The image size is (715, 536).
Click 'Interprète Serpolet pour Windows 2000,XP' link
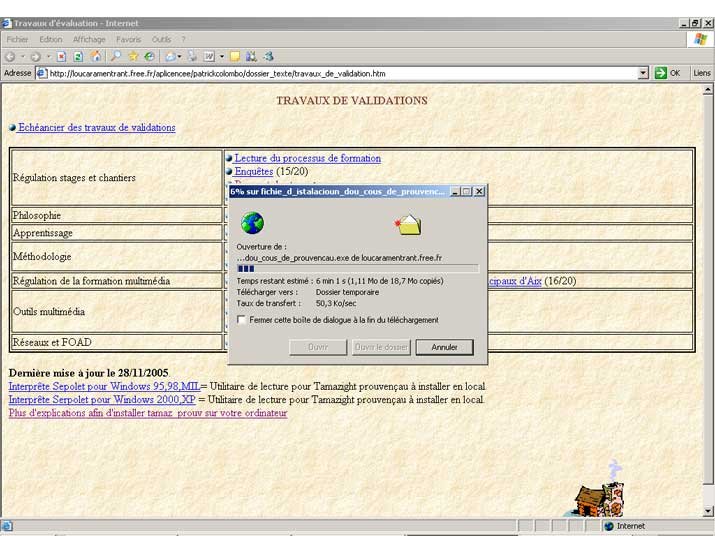click(102, 400)
